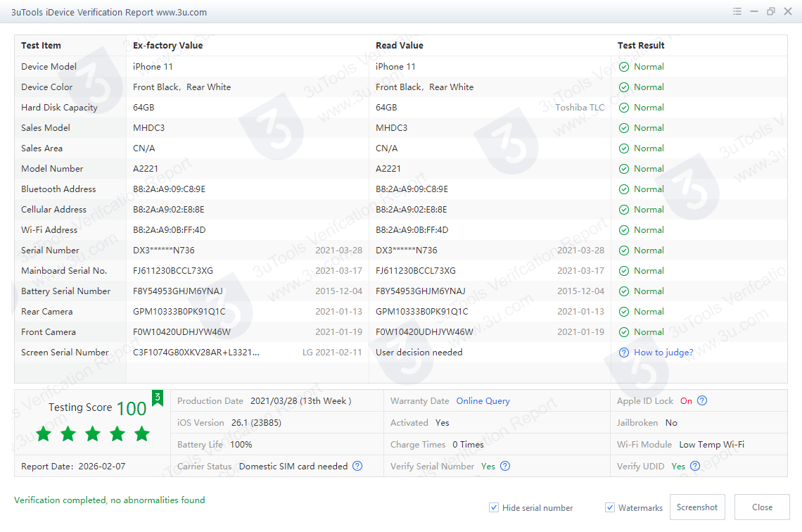Open the How to judge? link
802x532 pixels.
(663, 353)
